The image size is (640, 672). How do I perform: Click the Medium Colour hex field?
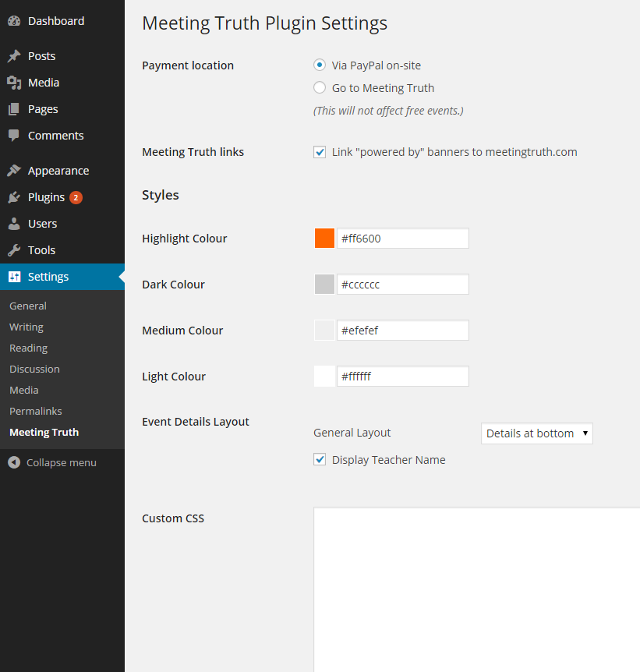click(403, 331)
